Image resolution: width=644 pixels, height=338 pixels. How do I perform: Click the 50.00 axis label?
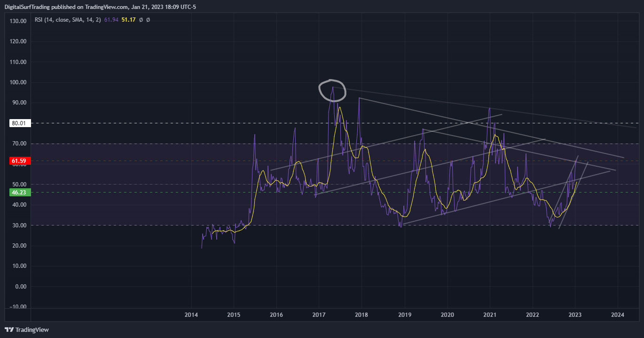(19, 185)
